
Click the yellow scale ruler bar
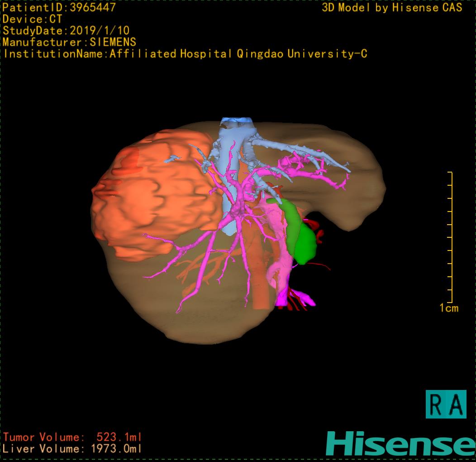pos(451,238)
